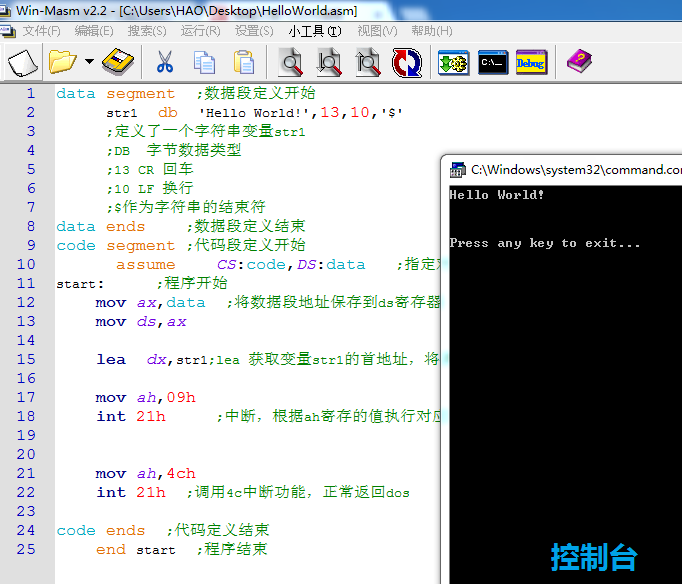Viewport: 682px width, 584px height.
Task: Click 'str1' on code line 2
Action: (122, 113)
